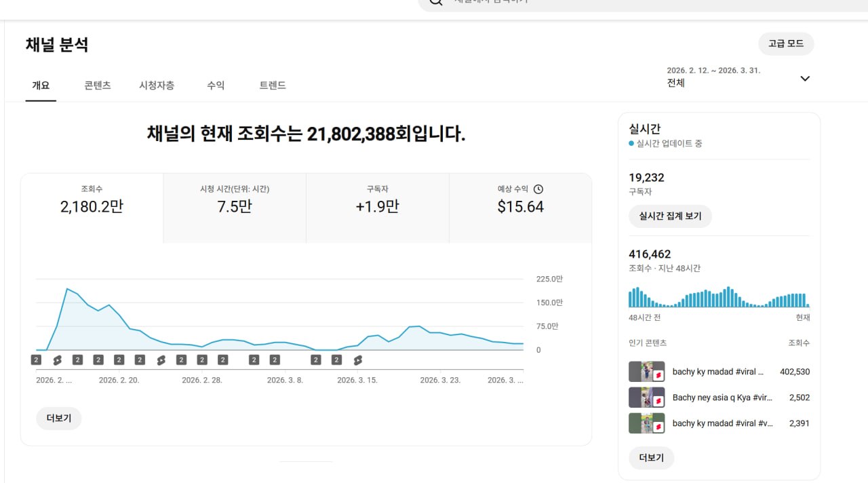Click the search magnifier icon at top
Screen dimensions: 868x483
click(x=436, y=2)
